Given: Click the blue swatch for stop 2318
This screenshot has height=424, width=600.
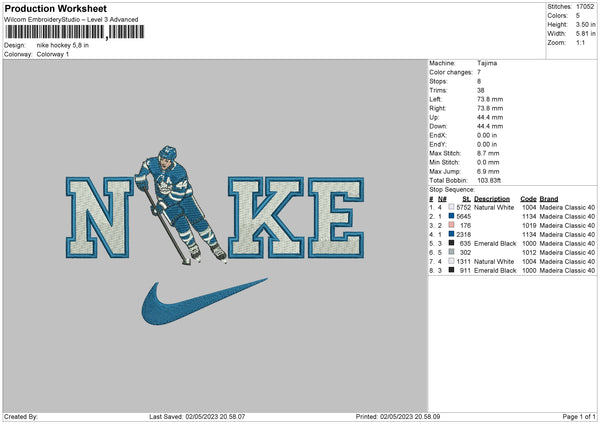Looking at the screenshot, I should click(x=452, y=234).
